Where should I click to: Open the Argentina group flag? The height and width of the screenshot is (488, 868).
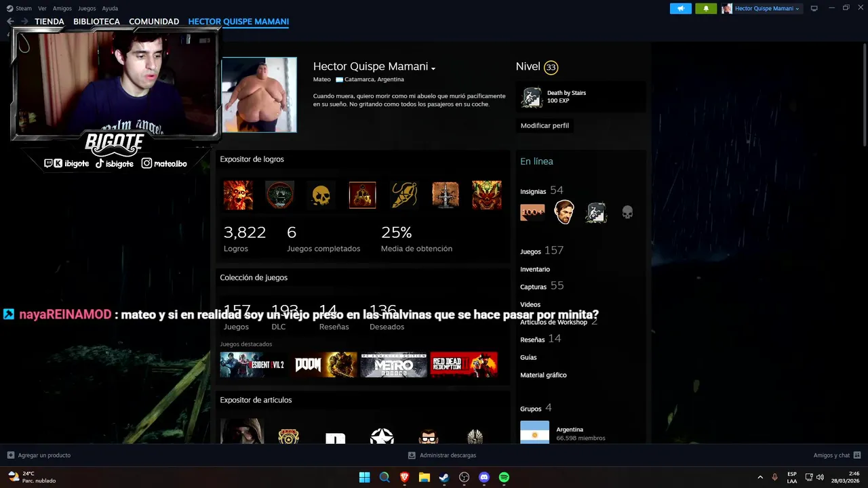534,432
